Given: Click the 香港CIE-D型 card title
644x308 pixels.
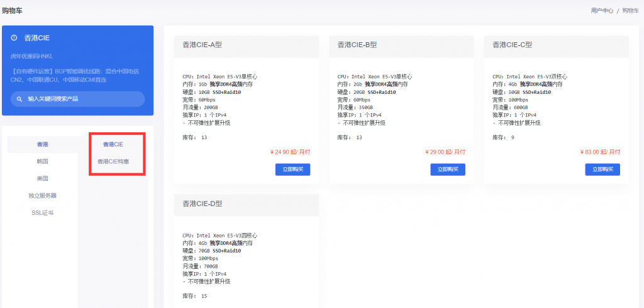Looking at the screenshot, I should point(202,203).
